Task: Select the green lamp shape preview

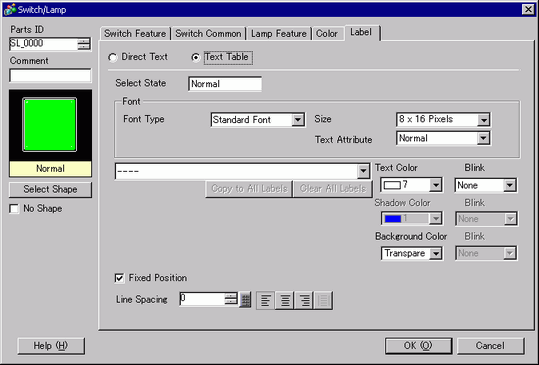Action: [x=50, y=125]
